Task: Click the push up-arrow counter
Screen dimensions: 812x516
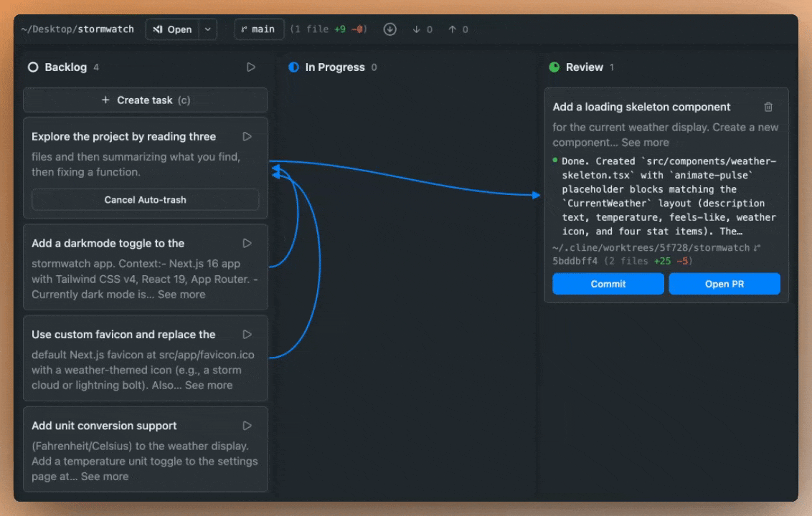Action: click(458, 29)
